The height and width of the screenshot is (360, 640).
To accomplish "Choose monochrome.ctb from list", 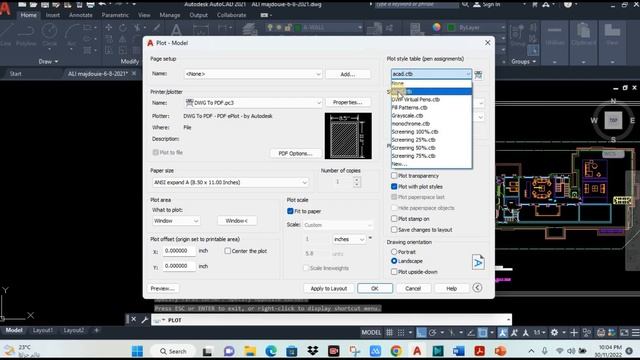I will pos(411,124).
